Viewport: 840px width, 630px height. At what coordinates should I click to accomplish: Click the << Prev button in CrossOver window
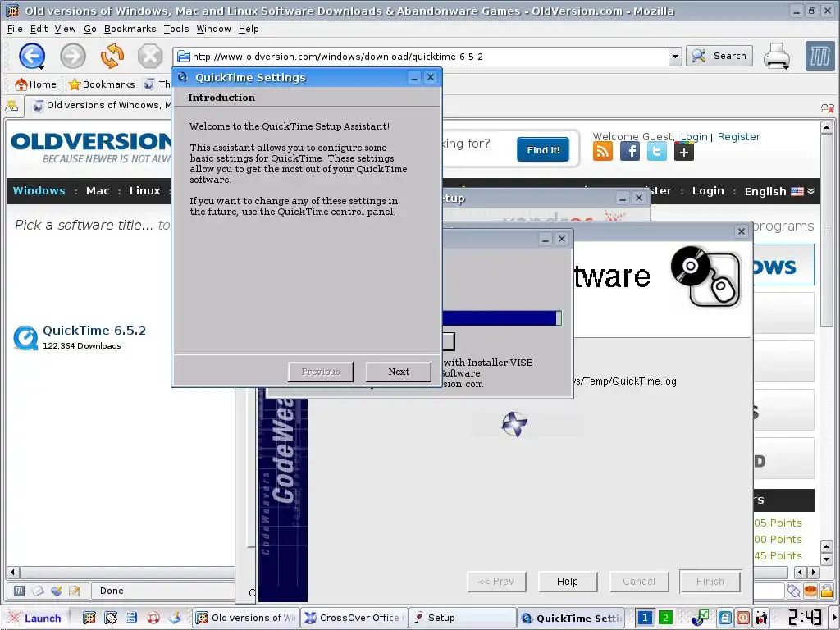click(x=496, y=582)
